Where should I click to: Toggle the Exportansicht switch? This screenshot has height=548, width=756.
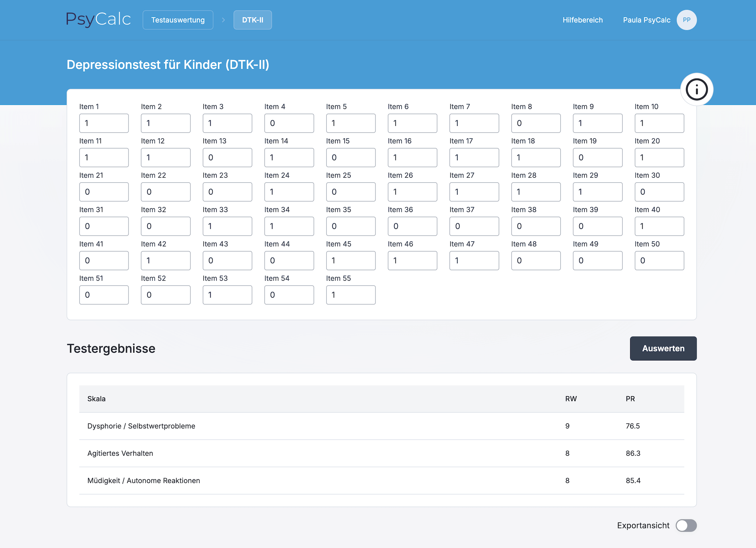click(686, 525)
